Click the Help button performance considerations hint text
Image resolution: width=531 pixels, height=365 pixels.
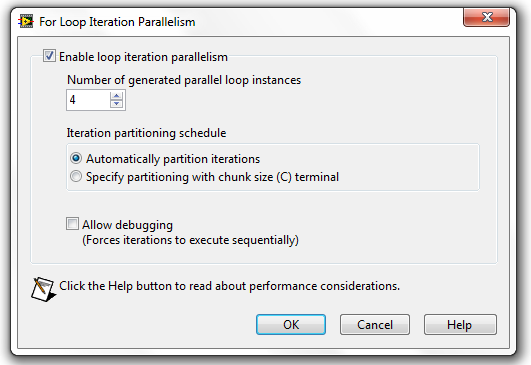pyautogui.click(x=229, y=286)
